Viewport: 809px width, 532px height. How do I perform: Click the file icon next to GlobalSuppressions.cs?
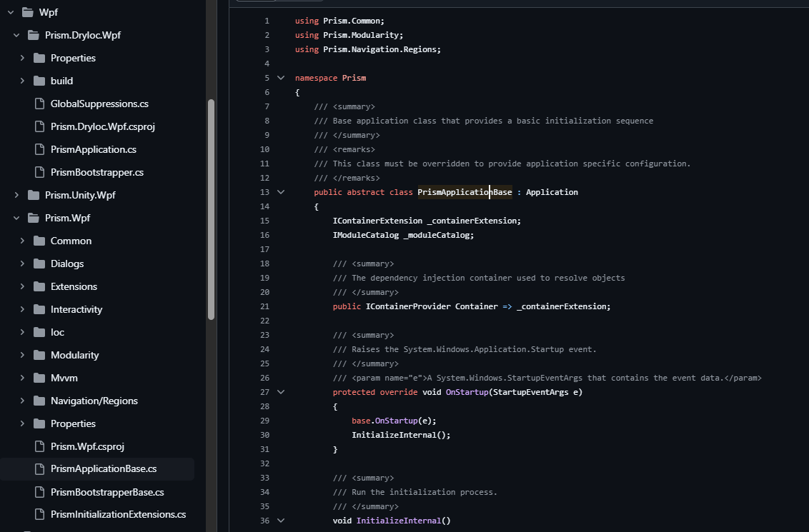(x=39, y=104)
